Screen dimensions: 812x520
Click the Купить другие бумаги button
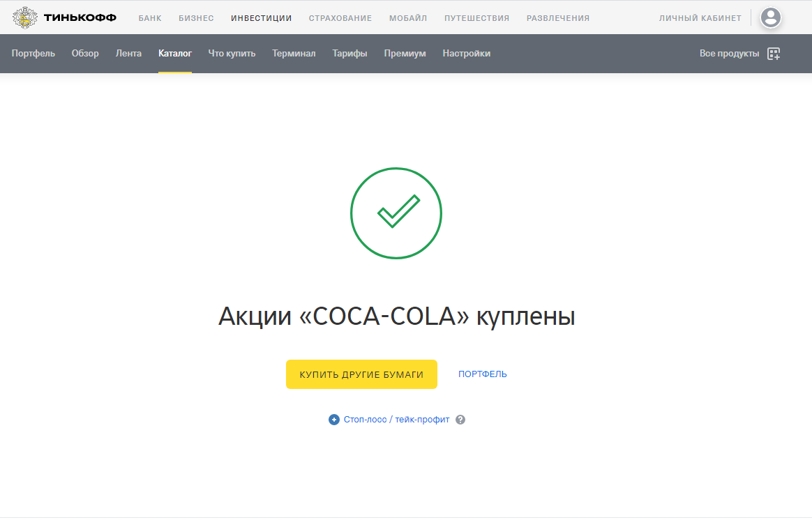(361, 374)
